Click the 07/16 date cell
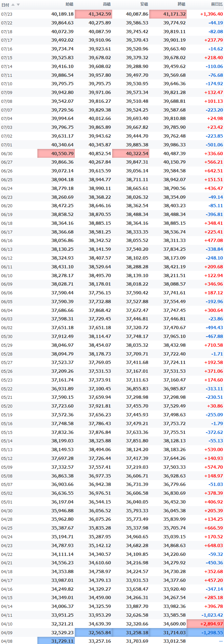Screen dimensions: 224x644 [7, 49]
